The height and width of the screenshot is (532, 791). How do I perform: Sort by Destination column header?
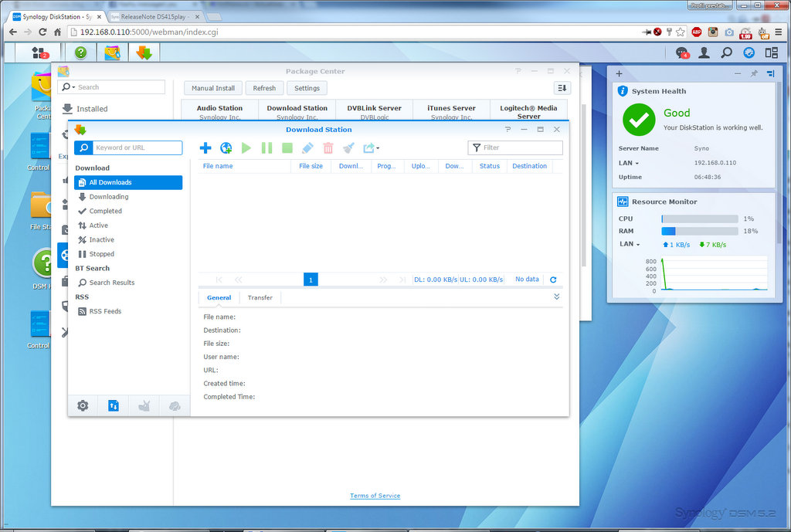coord(529,166)
